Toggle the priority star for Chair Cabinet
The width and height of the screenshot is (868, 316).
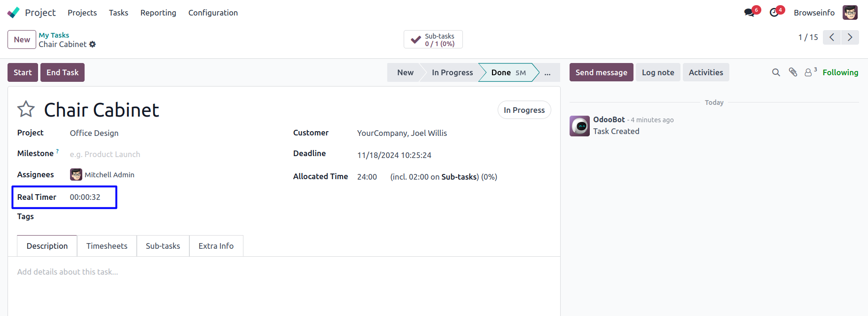click(26, 110)
